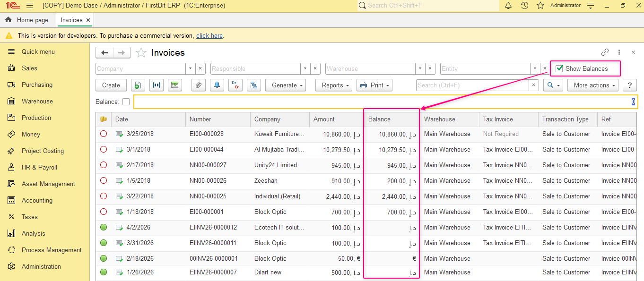
Task: Focus the global Search Ctrl+Shift+F box
Action: 428,6
